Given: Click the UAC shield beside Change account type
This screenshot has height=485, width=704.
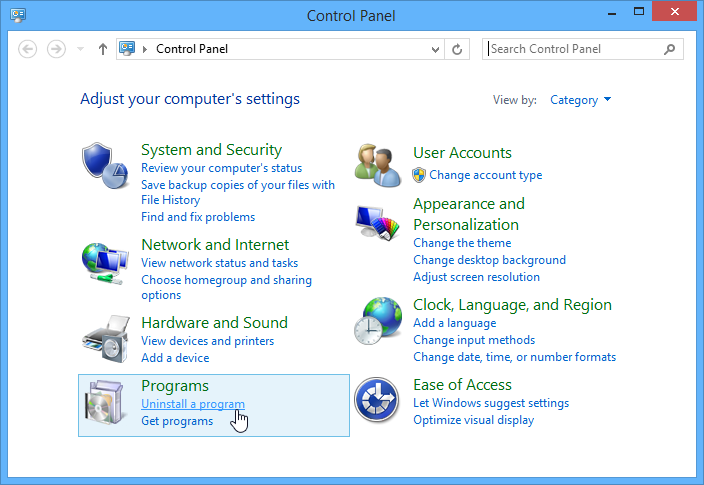Looking at the screenshot, I should 419,175.
